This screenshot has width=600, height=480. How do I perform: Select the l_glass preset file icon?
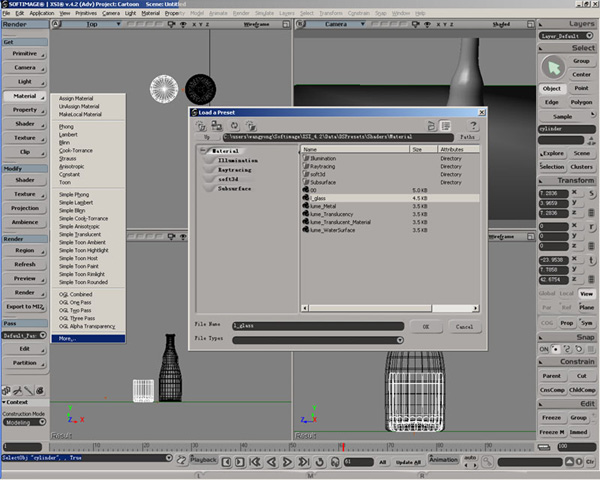tap(306, 198)
